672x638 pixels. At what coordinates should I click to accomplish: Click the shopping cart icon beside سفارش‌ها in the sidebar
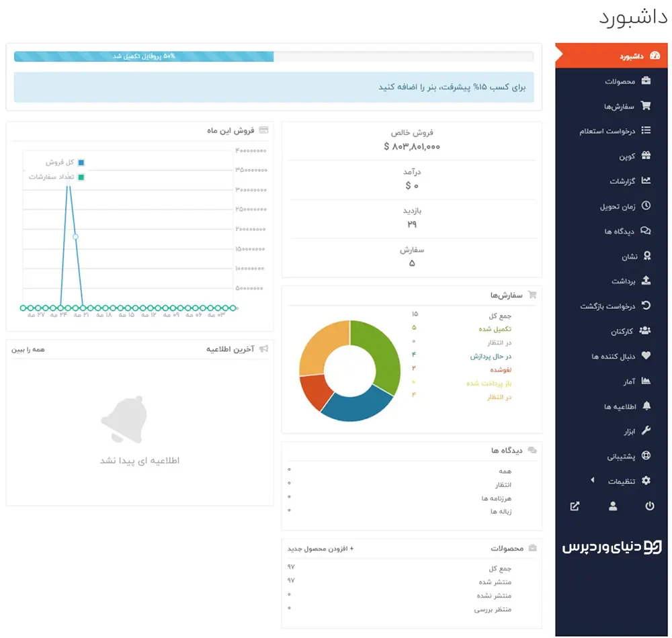[x=645, y=105]
